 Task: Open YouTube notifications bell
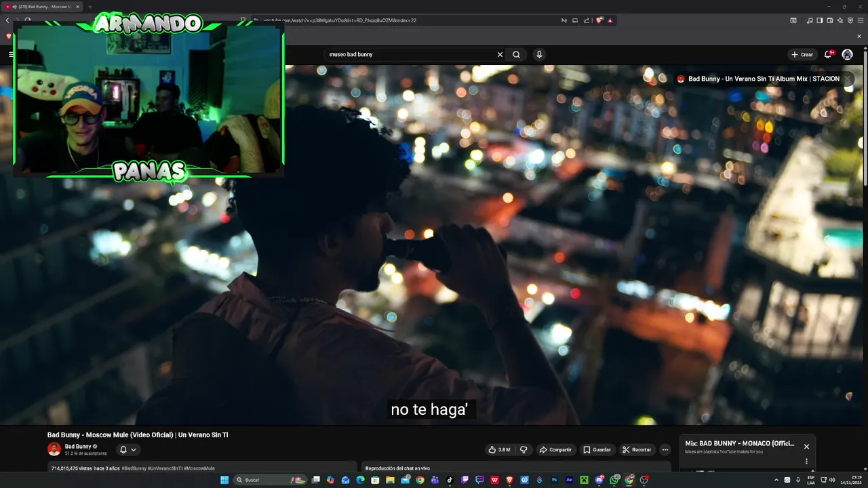pos(828,54)
